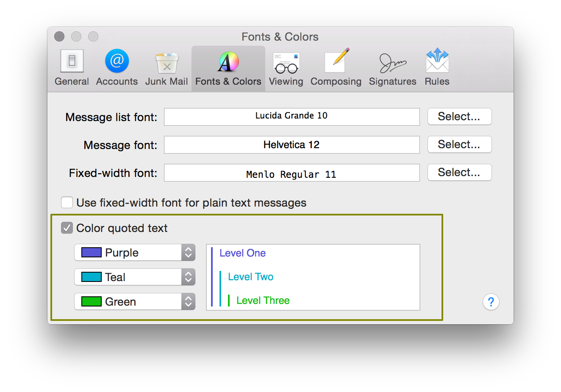
Task: Click the help question mark button
Action: (x=491, y=302)
